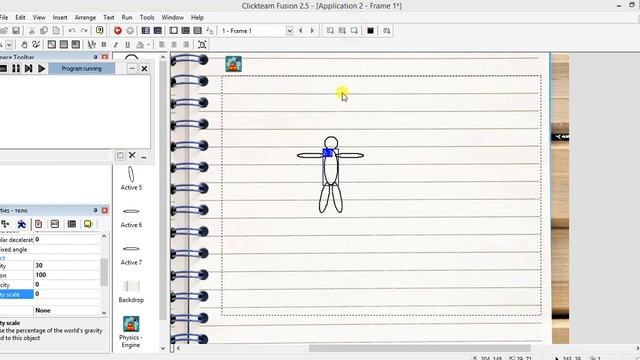Toggle Bold text formatting
The height and width of the screenshot is (360, 640).
[x=104, y=44]
